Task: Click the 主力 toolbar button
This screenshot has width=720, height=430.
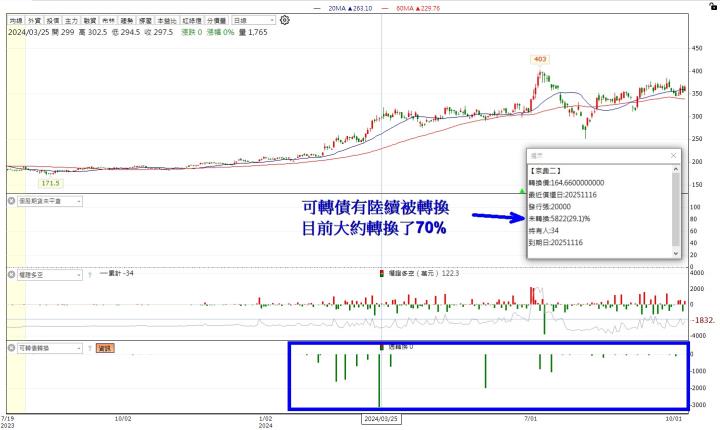Action: (x=71, y=21)
